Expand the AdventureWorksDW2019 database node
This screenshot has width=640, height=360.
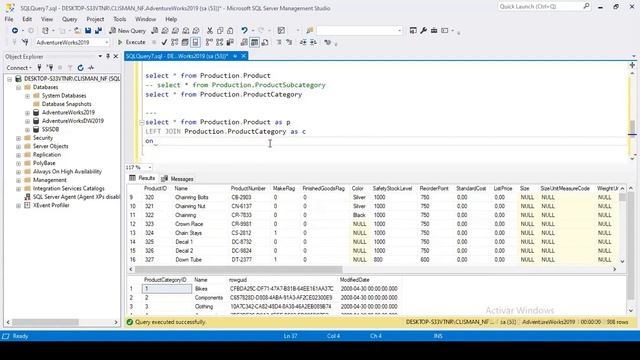27,121
